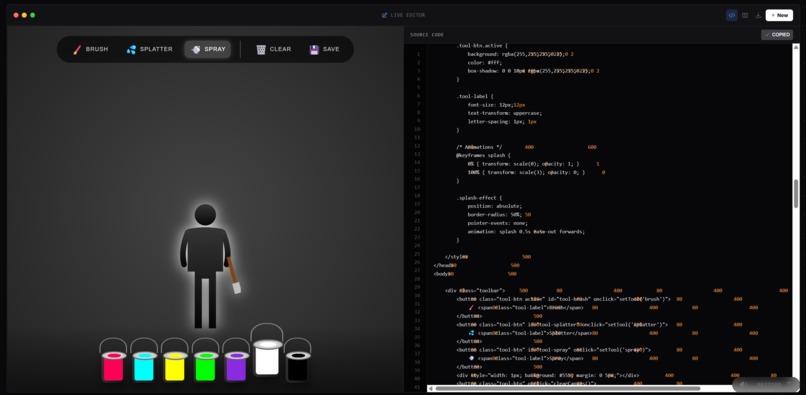Minimize the window with the yellow button
The image size is (806, 395).
tap(24, 15)
